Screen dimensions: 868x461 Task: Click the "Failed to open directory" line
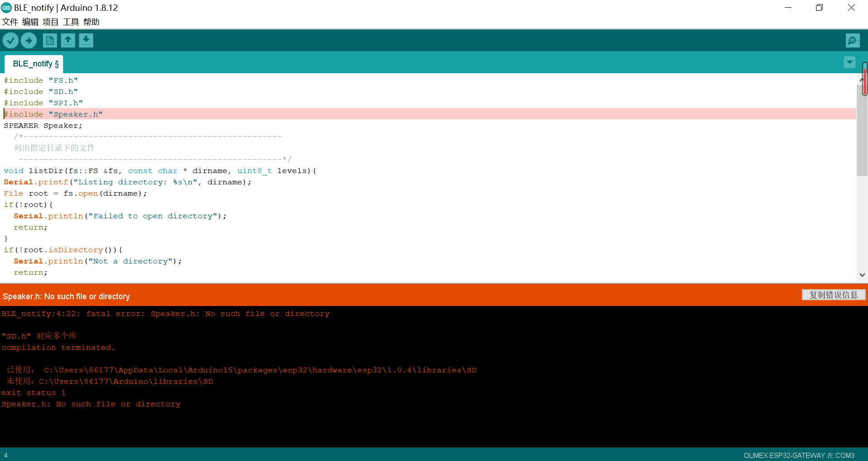120,216
